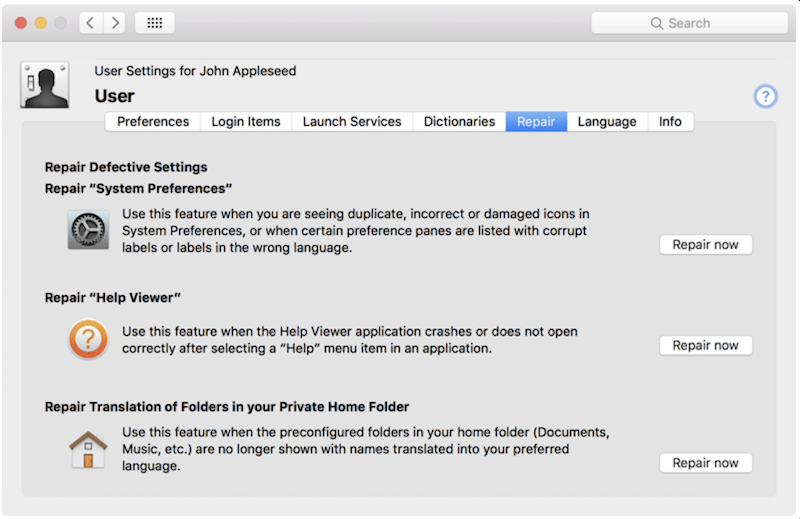Click "Repair Translation of Folders" heading
The image size is (800, 519).
click(227, 407)
